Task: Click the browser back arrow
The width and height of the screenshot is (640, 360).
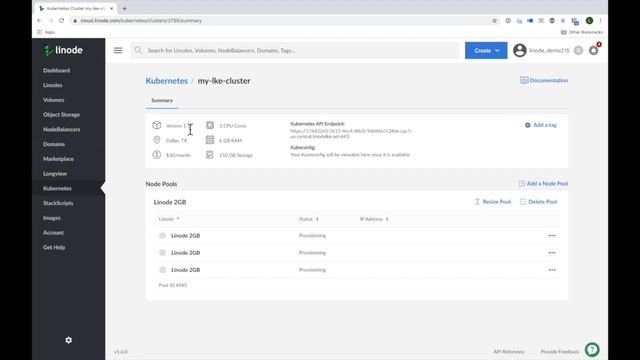Action: point(39,20)
